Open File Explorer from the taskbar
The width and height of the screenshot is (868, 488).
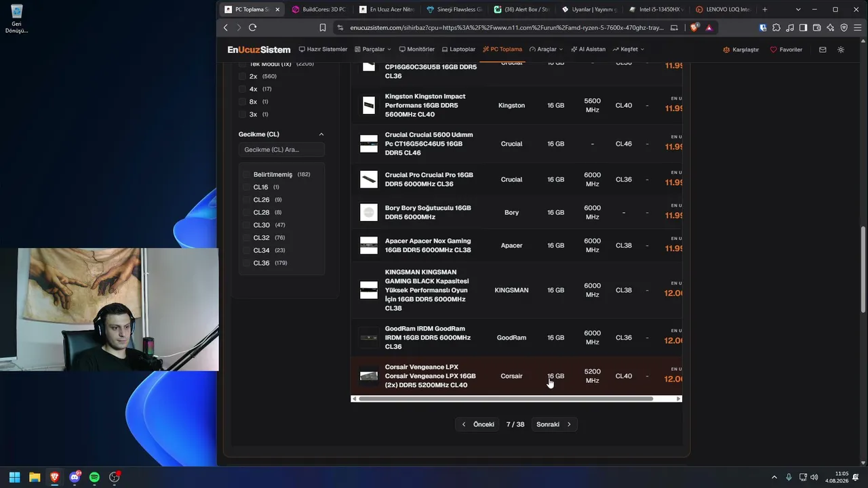pos(35,477)
